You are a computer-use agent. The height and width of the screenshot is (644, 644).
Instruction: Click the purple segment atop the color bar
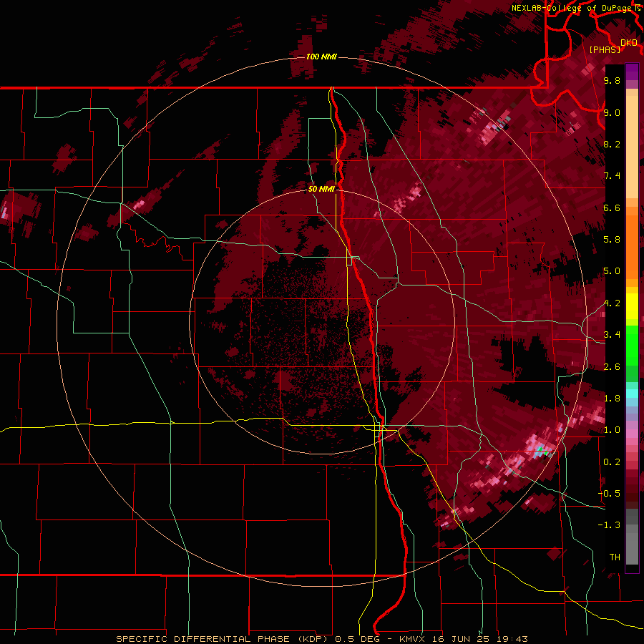pos(632,72)
